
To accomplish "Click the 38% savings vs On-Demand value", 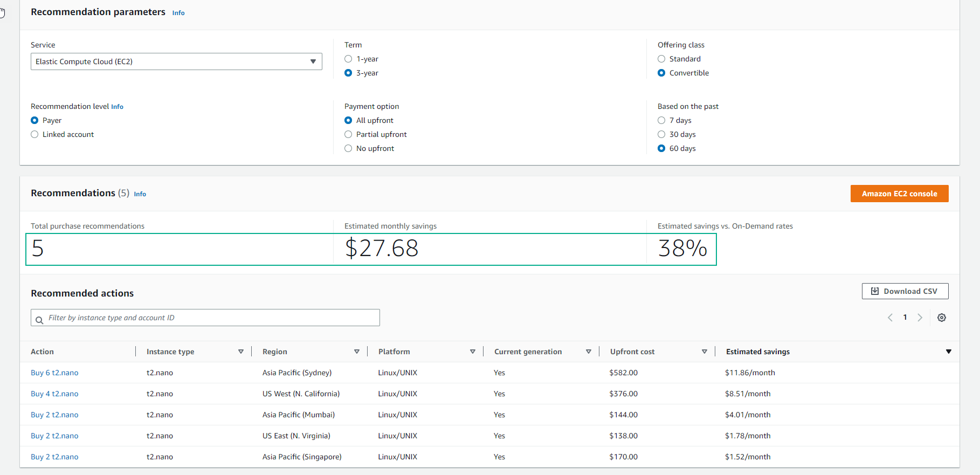I will [x=682, y=249].
